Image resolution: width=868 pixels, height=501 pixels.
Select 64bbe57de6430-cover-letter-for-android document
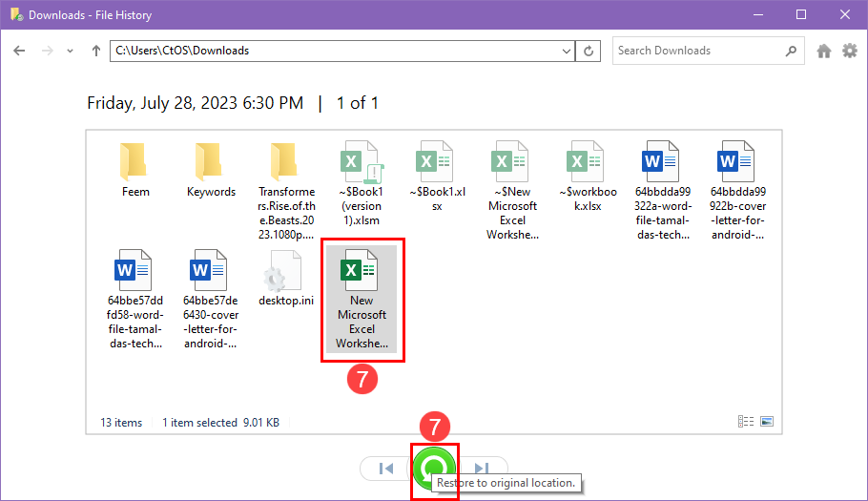211,299
